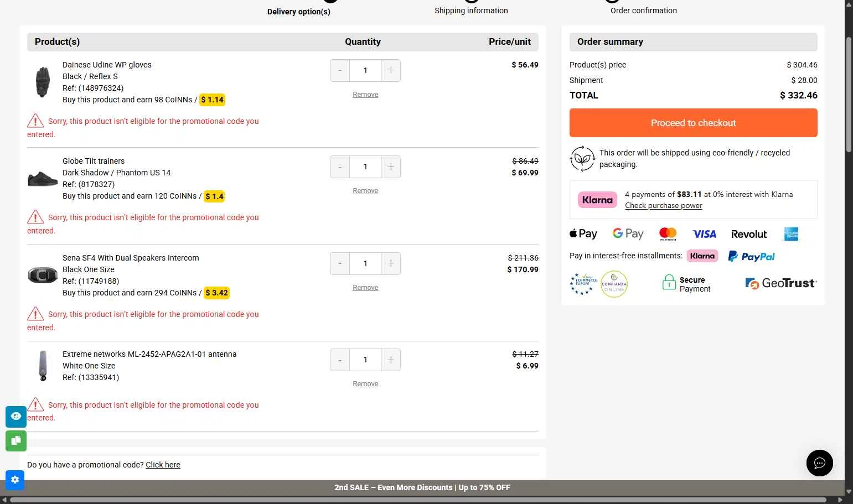Remove Extreme networks antenna from cart
Image resolution: width=853 pixels, height=504 pixels.
(365, 384)
